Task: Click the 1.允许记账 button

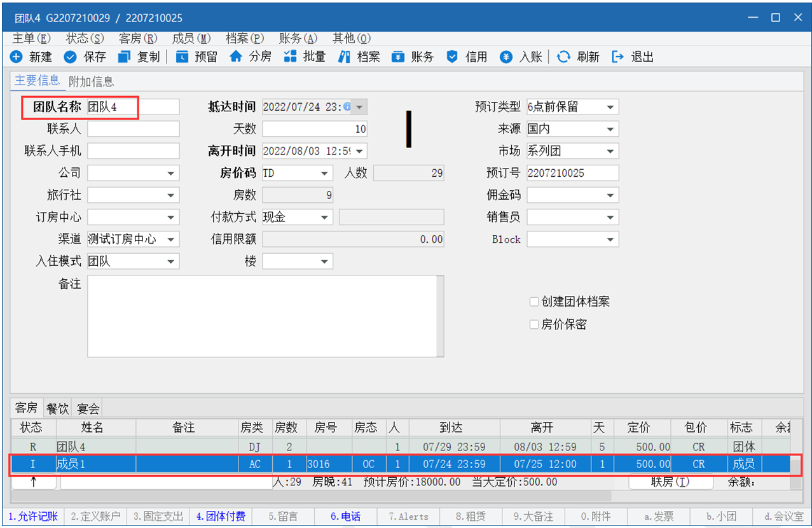Action: pyautogui.click(x=33, y=517)
